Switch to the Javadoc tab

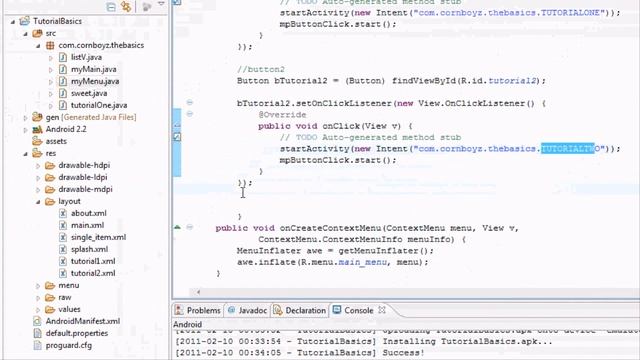point(247,310)
